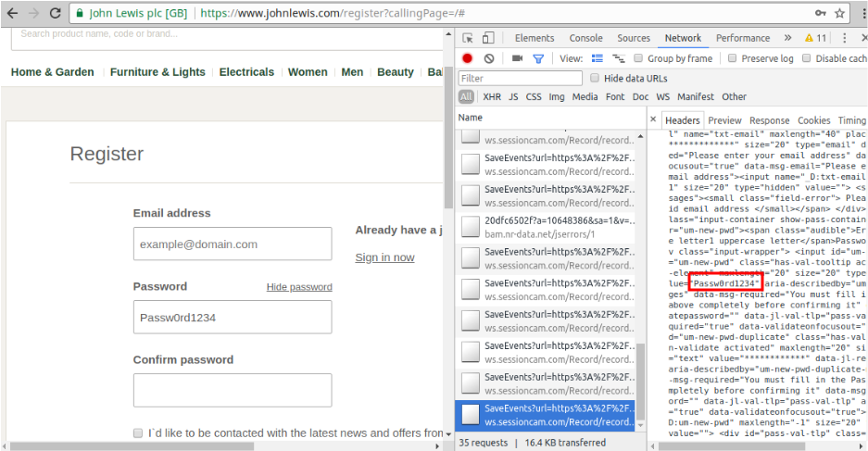Toggle the network filter funnel icon
Image resolution: width=868 pixels, height=451 pixels.
click(x=538, y=58)
